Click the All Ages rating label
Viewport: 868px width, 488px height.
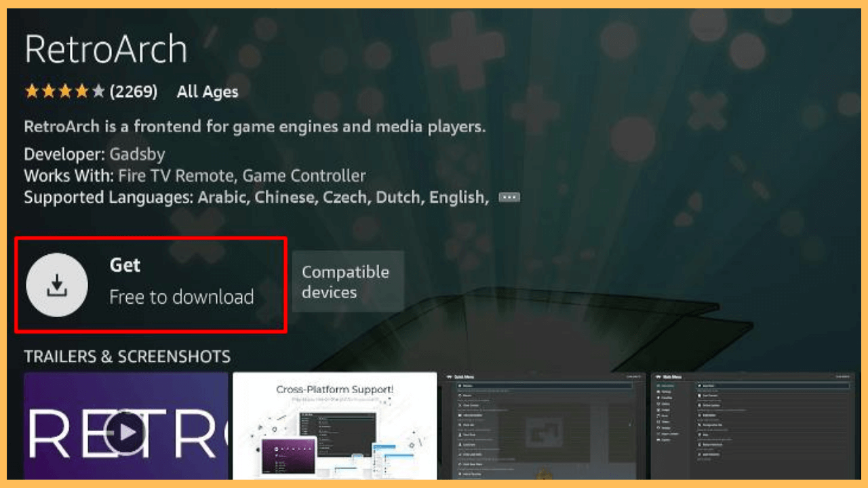coord(207,91)
